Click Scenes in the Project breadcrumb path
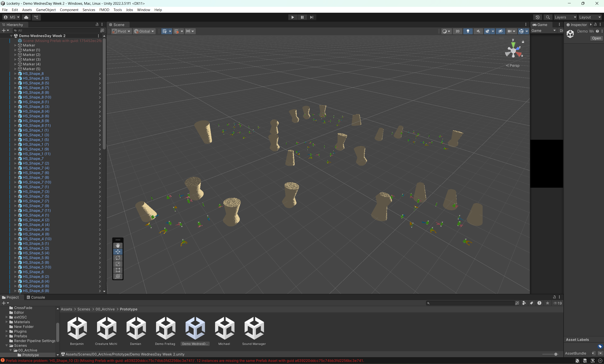 coord(84,309)
